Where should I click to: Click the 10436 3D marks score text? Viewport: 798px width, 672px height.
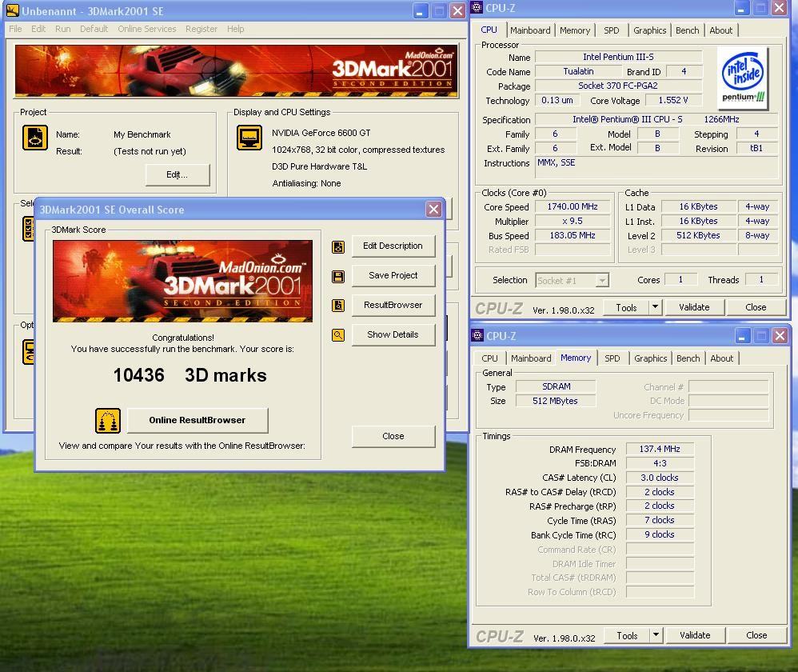[x=190, y=375]
